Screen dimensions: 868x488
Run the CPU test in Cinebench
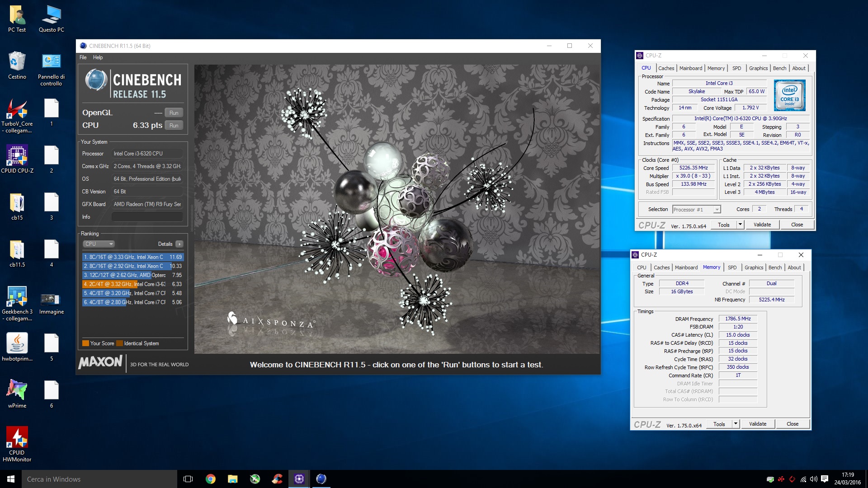[174, 126]
